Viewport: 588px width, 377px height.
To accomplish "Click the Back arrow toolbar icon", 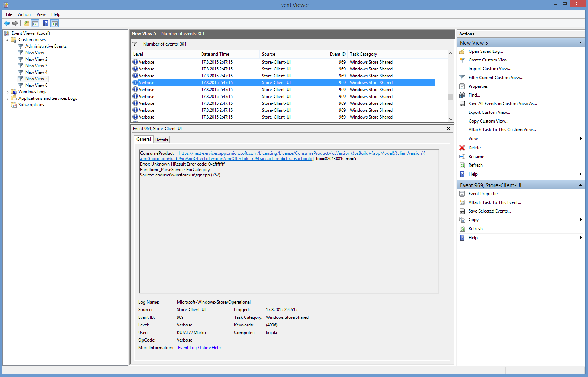I will coord(7,23).
